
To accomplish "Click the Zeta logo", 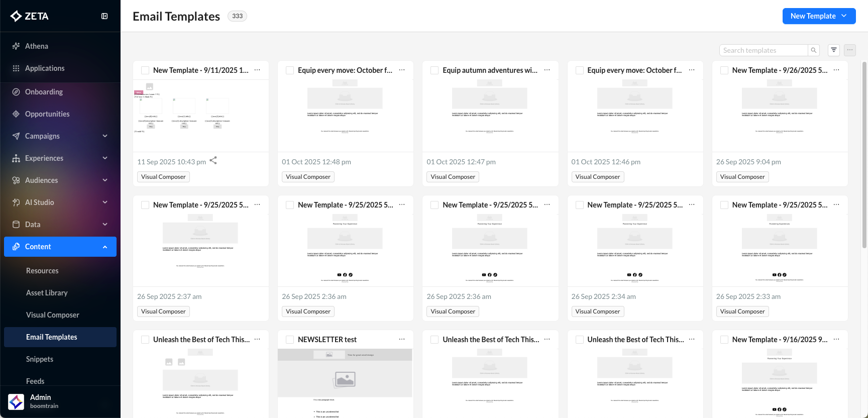I will pyautogui.click(x=30, y=16).
